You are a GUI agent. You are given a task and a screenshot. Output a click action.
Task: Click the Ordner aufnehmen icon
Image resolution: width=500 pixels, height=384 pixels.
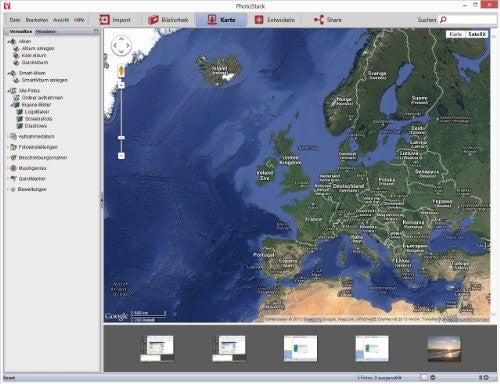point(16,98)
